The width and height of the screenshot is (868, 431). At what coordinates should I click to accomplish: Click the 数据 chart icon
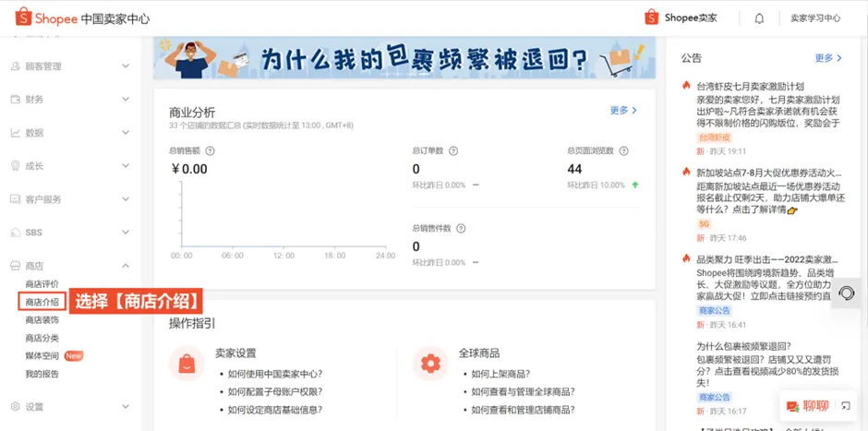pos(16,133)
